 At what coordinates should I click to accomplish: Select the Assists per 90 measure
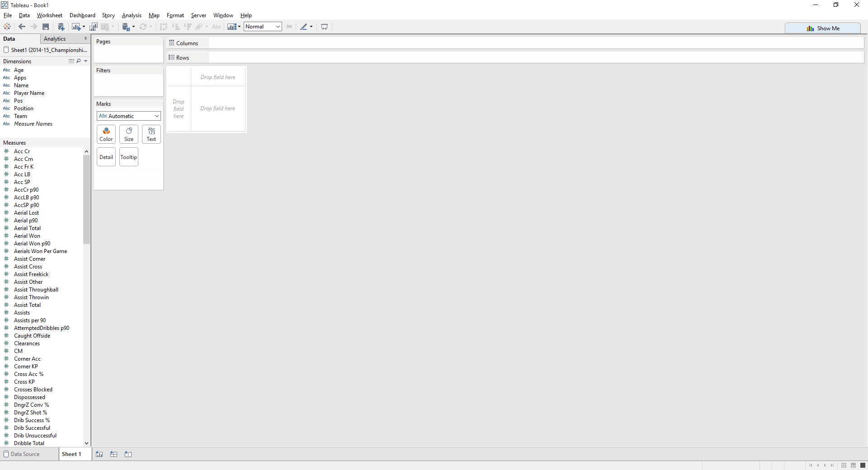(30, 320)
